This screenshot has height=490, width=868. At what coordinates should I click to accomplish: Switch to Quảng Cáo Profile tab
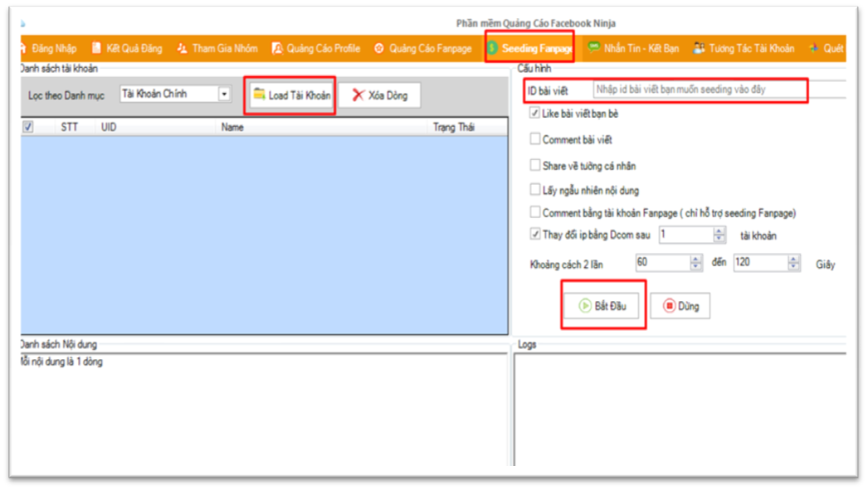pyautogui.click(x=315, y=49)
